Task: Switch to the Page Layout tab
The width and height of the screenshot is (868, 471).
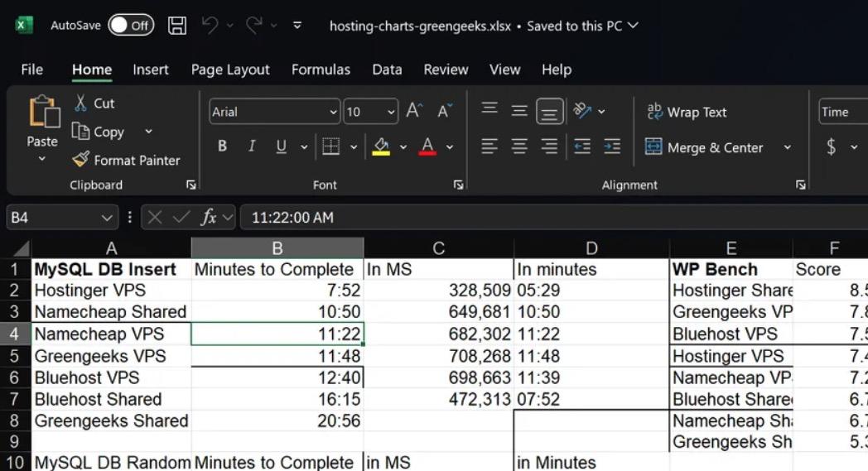Action: (230, 70)
